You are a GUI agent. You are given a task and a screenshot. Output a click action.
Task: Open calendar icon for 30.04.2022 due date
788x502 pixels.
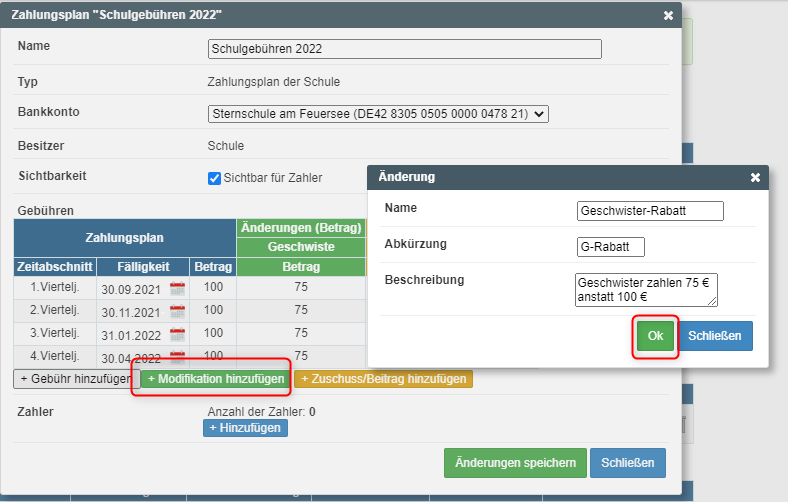(x=177, y=357)
